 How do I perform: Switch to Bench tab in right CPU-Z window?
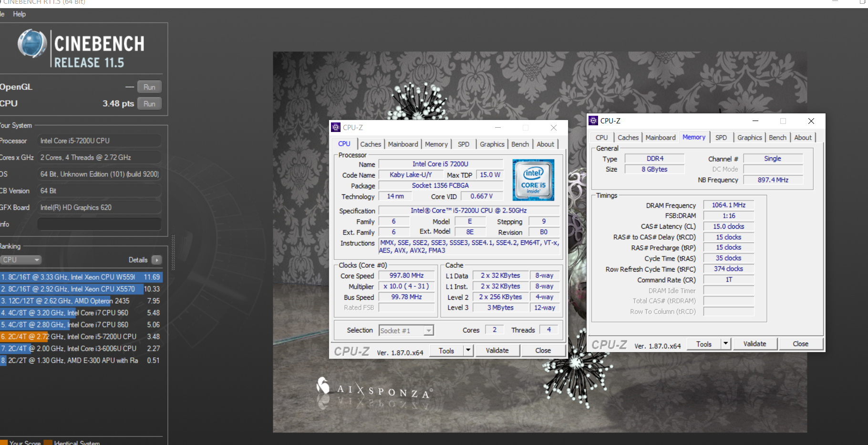(777, 138)
